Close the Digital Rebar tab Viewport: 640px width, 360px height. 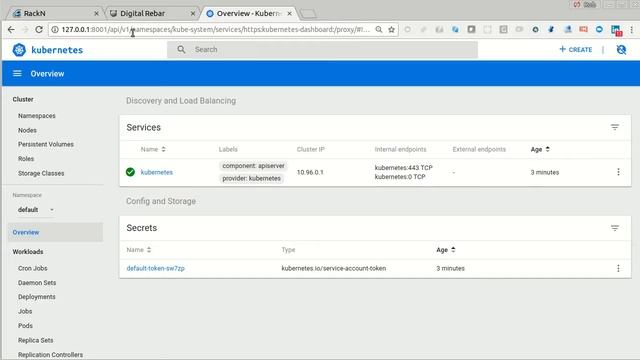pos(193,13)
